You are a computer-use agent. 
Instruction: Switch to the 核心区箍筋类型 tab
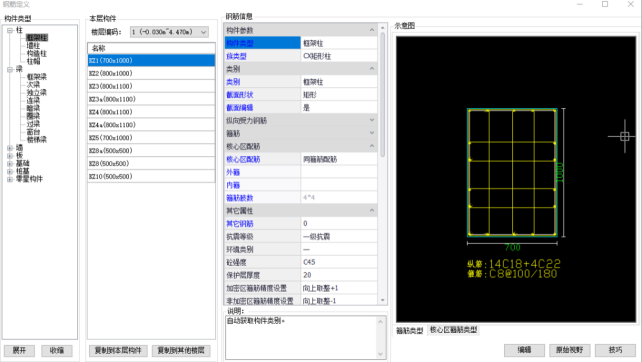coord(453,330)
